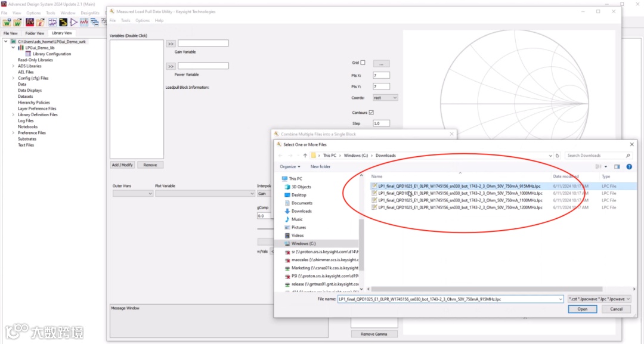Screen dimensions: 644x344
Task: Click the stacked windows icon in ADS toolbar
Action: (x=94, y=21)
